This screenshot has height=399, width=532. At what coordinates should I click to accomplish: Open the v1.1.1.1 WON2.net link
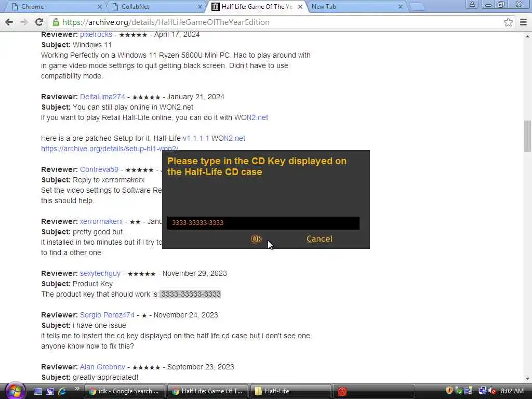click(x=214, y=138)
